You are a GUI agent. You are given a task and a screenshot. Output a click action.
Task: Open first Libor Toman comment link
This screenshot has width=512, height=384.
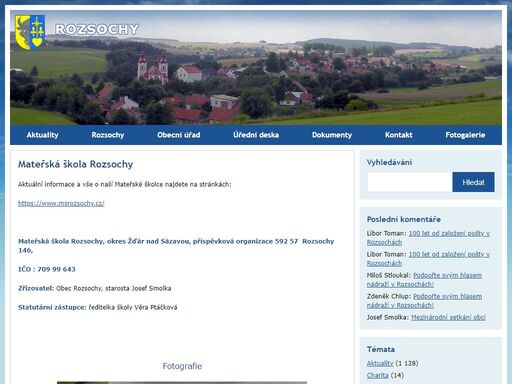(428, 238)
